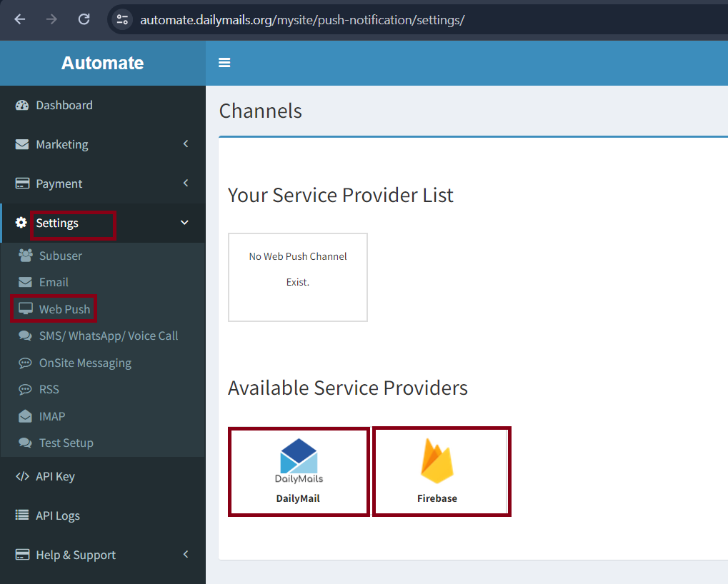
Task: Click the Automate brand title
Action: pos(102,63)
